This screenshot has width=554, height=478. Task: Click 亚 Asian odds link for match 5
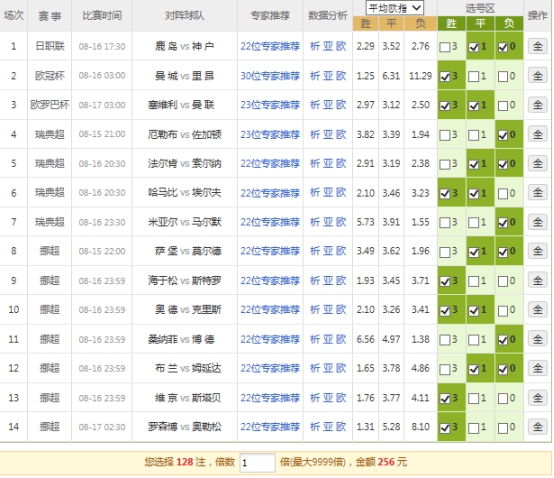[328, 164]
